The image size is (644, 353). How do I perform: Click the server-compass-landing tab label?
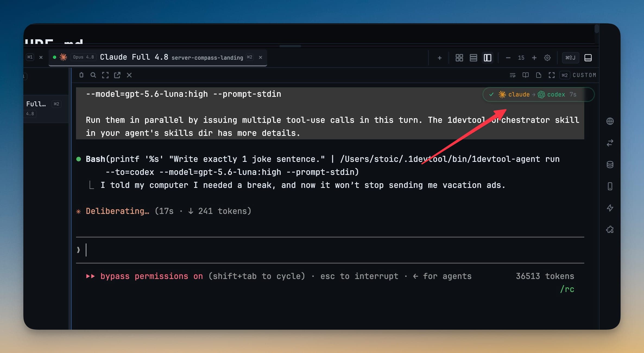207,57
